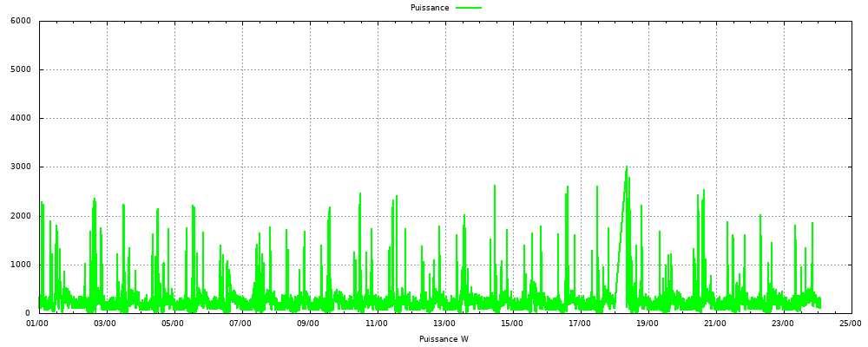
Task: Select the 03/00 x-axis tick label
Action: [x=105, y=324]
